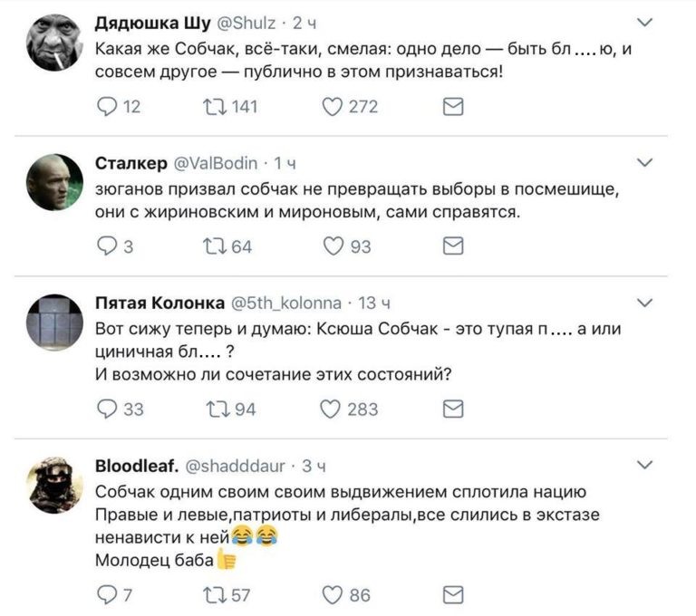Visit the Bloodleaf. profile name link

[136, 466]
